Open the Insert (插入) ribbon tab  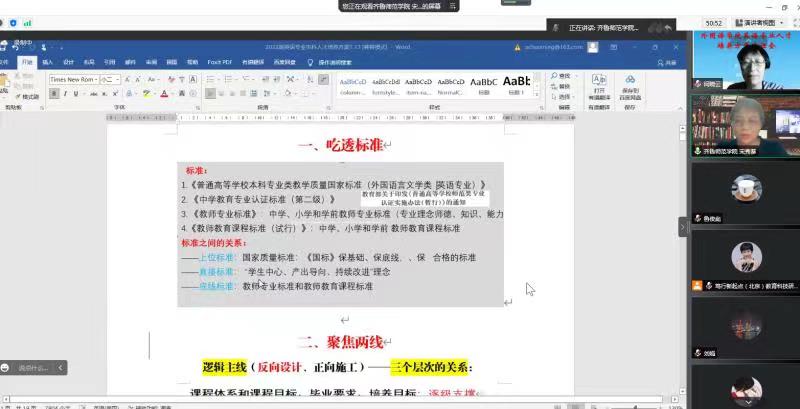47,62
